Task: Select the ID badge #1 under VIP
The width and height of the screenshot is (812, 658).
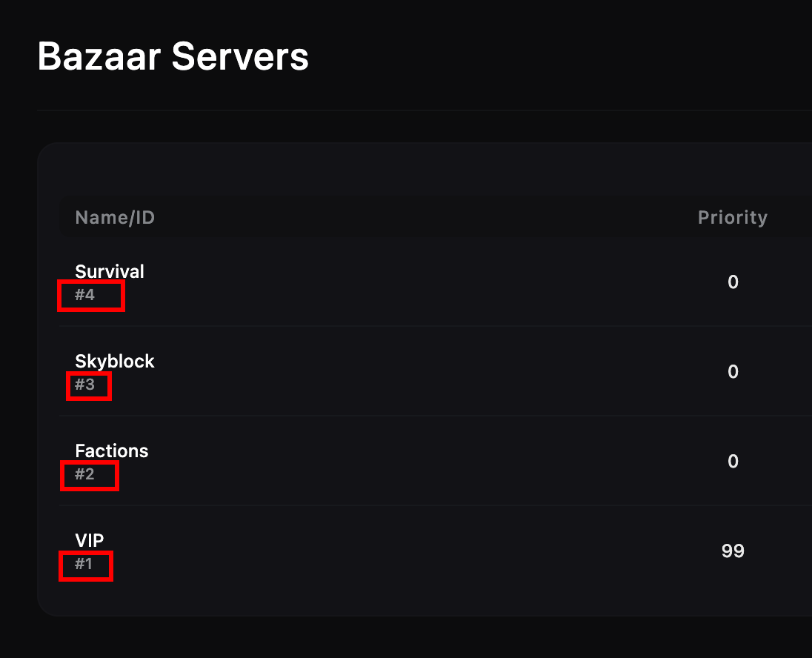Action: tap(86, 566)
